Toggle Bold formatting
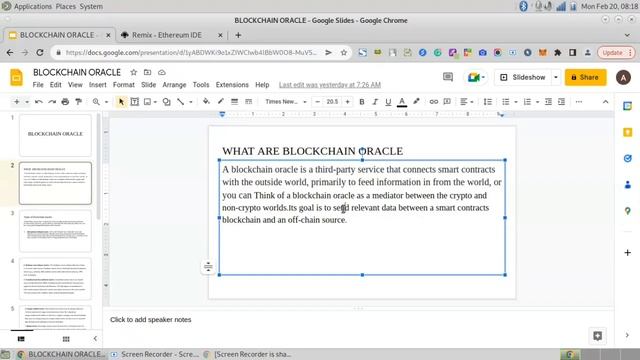Image resolution: width=640 pixels, height=360 pixels. [362, 102]
